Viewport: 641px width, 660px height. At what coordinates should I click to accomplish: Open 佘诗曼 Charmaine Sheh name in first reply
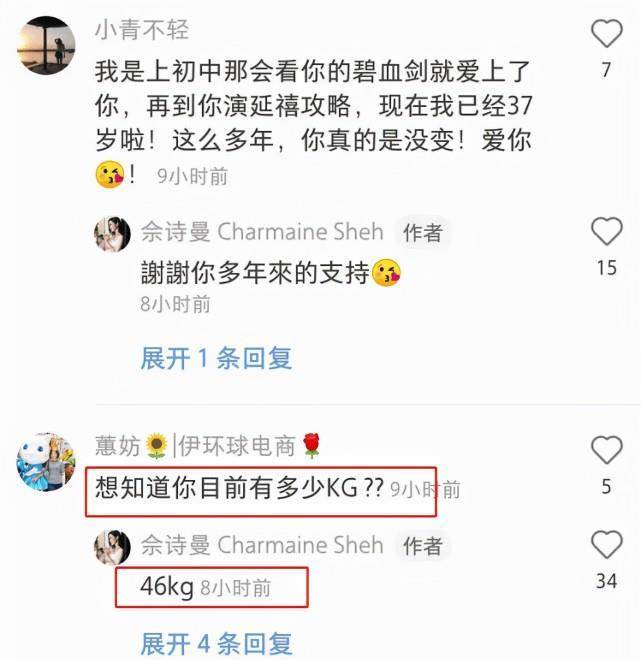pos(262,232)
